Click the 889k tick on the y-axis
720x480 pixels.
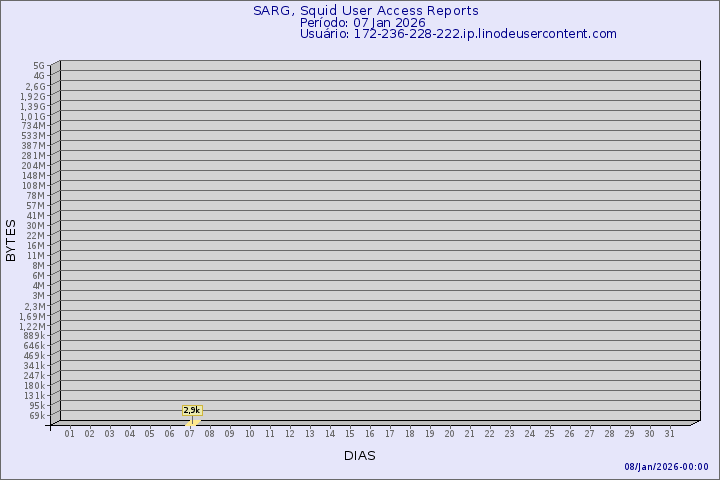34,336
